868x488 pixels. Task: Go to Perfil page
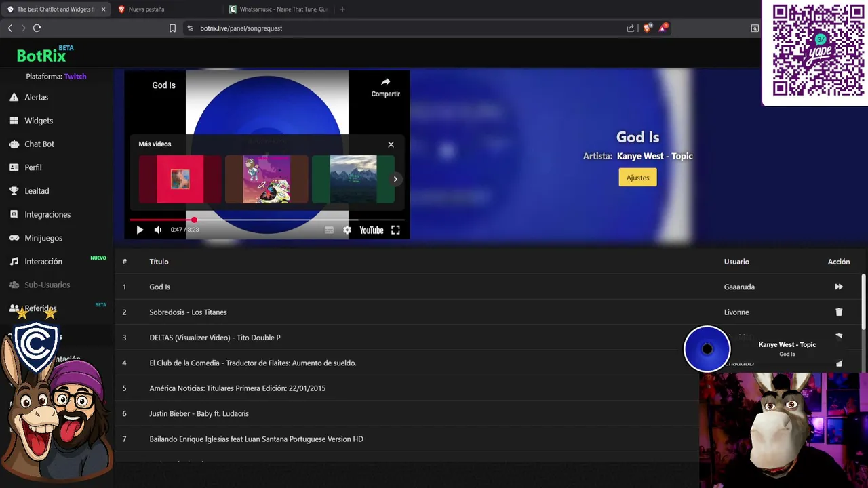(x=33, y=167)
